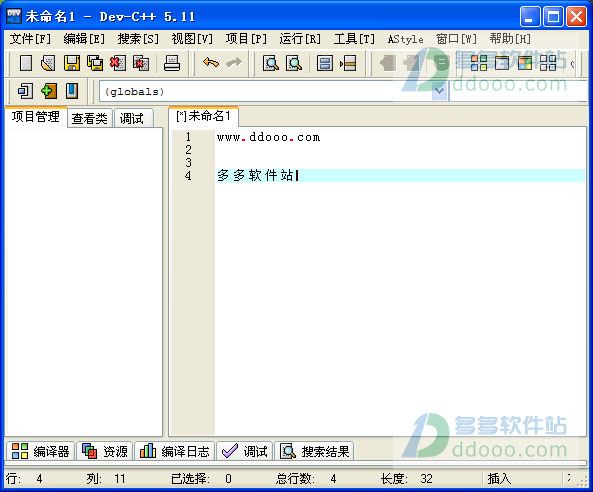The height and width of the screenshot is (492, 593).
Task: Click the Dev-C++ title bar icon
Action: 14,16
